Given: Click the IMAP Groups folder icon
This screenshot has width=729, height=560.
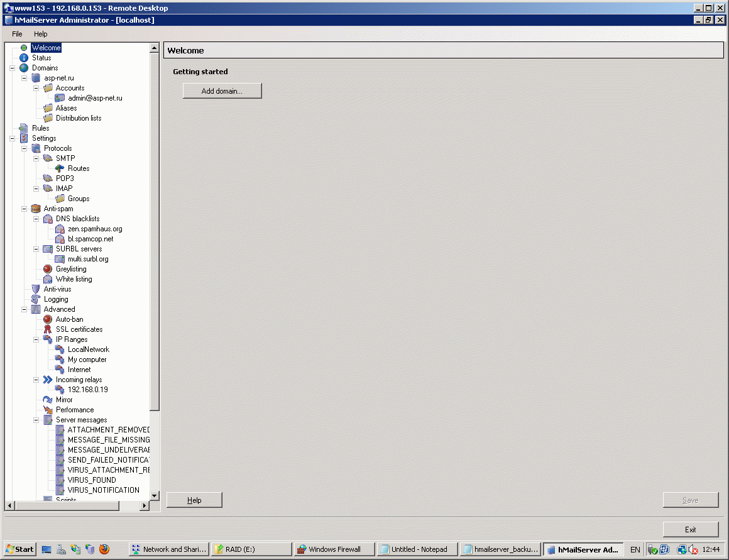Looking at the screenshot, I should (x=60, y=199).
